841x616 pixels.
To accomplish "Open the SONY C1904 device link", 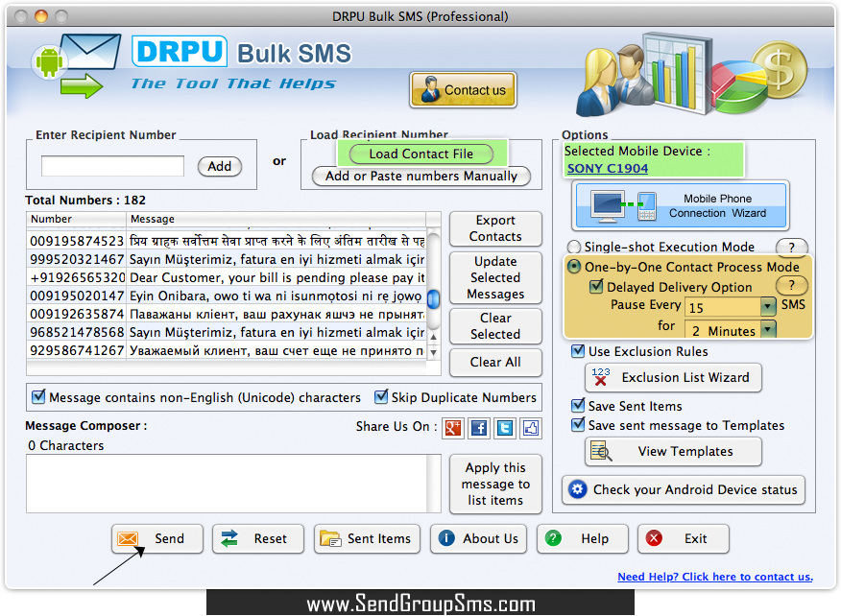I will coord(607,168).
